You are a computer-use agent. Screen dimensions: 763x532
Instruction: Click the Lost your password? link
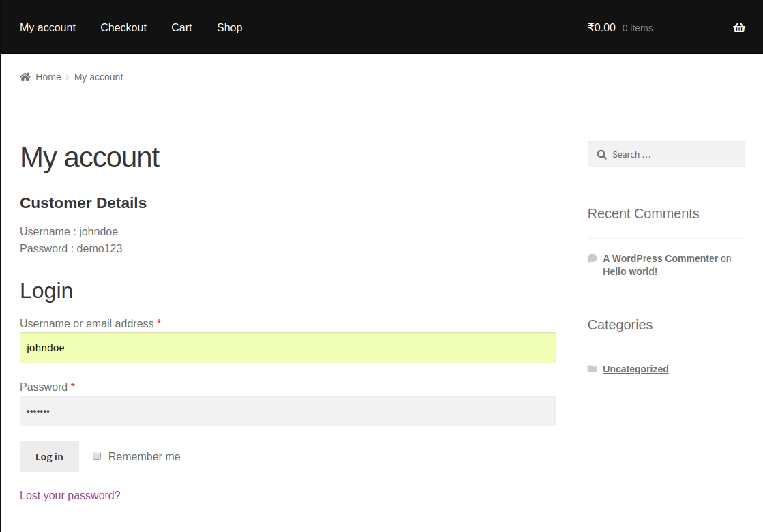(70, 495)
